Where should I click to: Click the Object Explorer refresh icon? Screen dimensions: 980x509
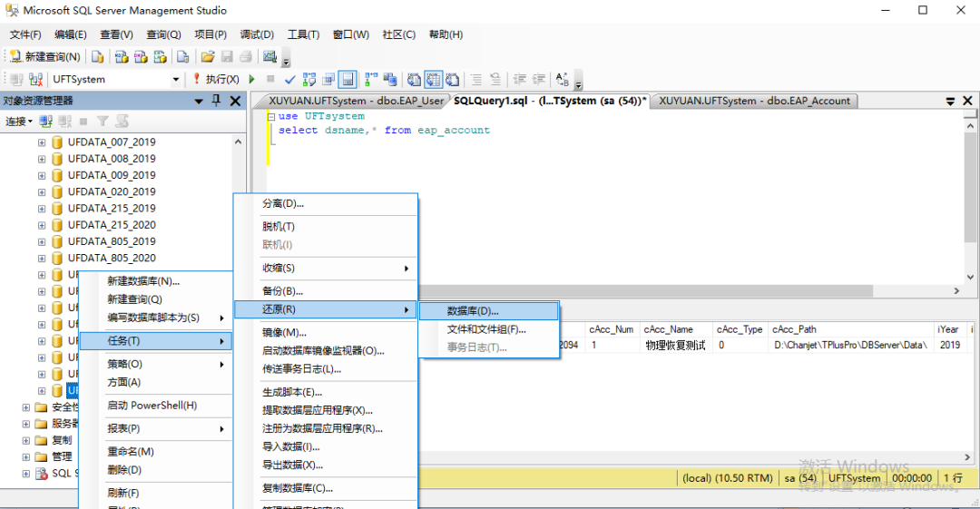tap(122, 122)
